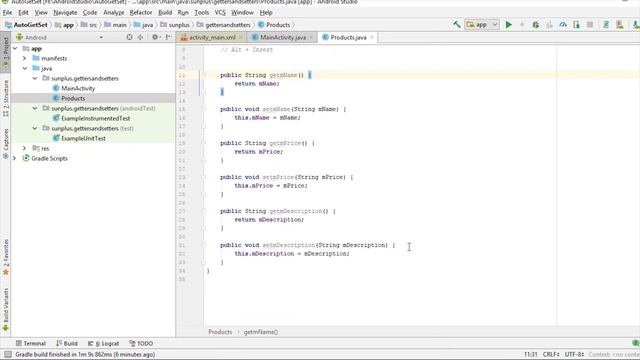
Task: Expand the manifests folder
Action: point(24,58)
